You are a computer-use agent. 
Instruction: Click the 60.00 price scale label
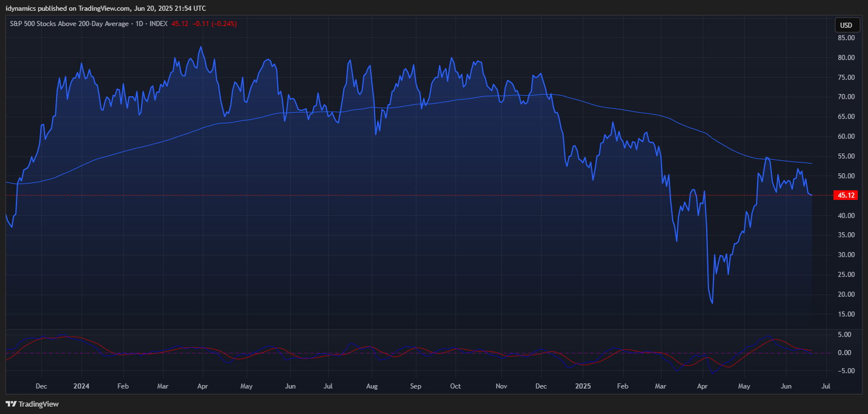[846, 136]
